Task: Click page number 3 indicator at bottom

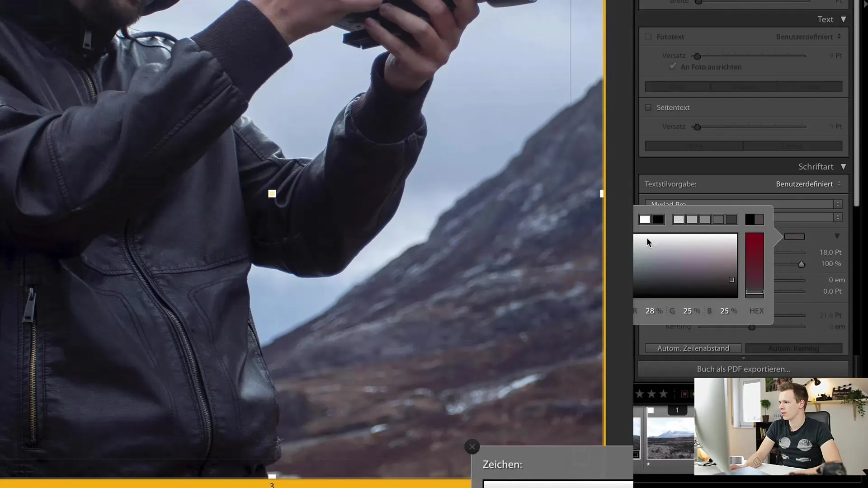Action: tap(271, 485)
